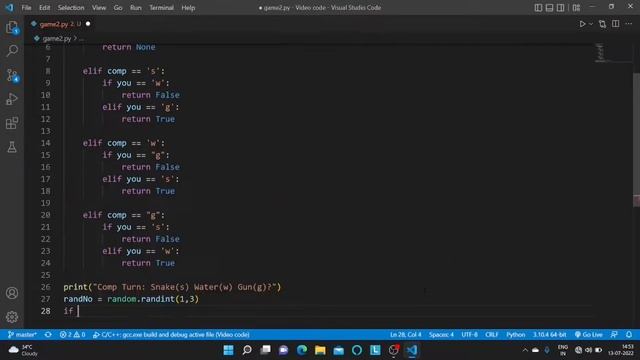Click the gcc.exe build and debug task
640x360 pixels.
(171, 335)
